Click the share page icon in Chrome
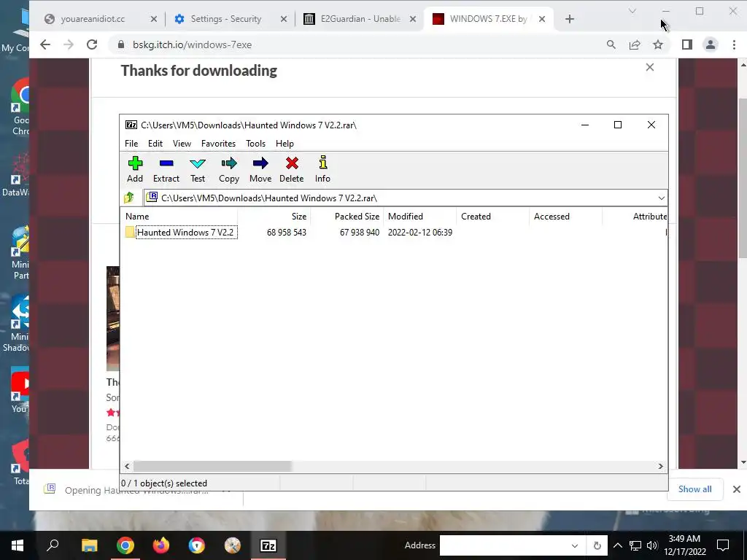 point(635,44)
